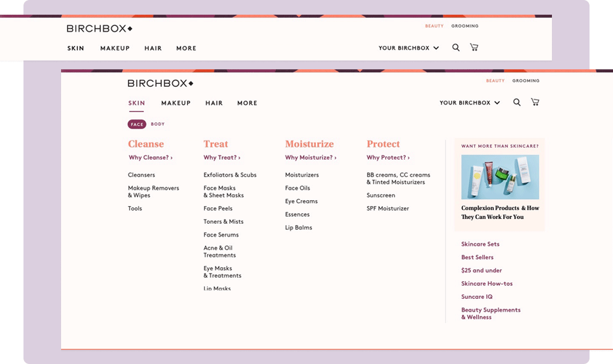Go to Face Peels
Image resolution: width=613 pixels, height=364 pixels.
pos(218,208)
